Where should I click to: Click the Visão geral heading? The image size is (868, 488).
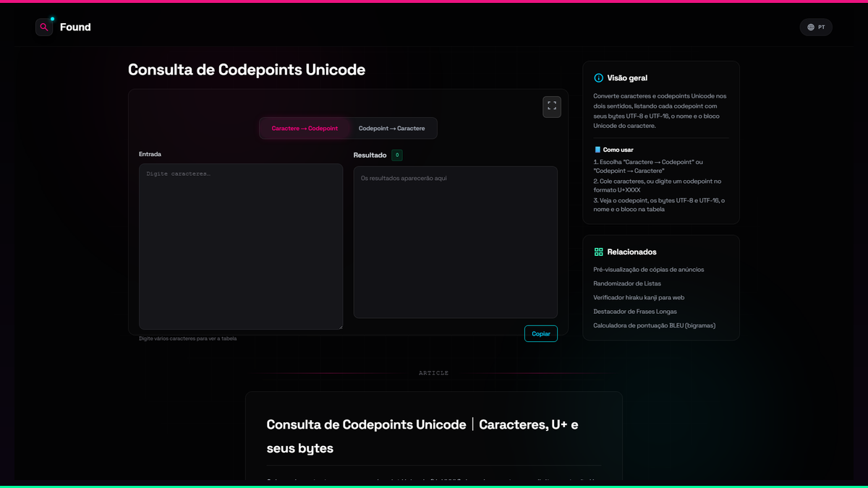coord(627,78)
